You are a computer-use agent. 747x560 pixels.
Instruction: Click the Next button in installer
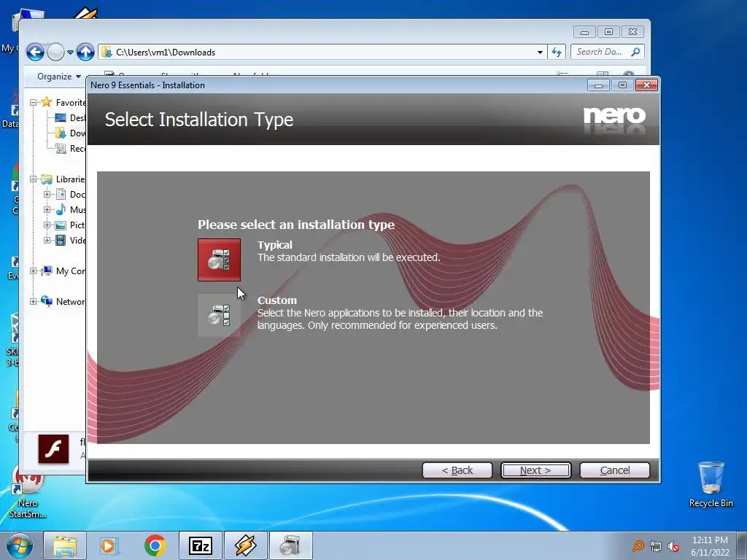click(x=535, y=470)
